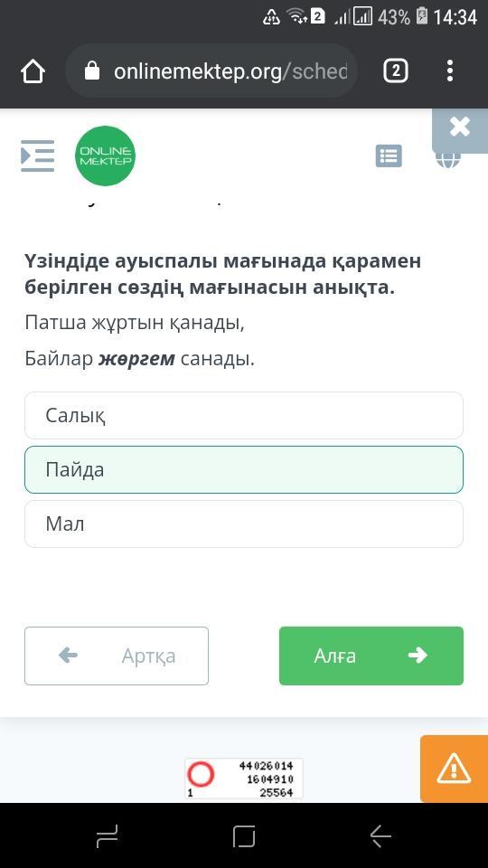Click the Online Mektep green logo
The width and height of the screenshot is (488, 868).
(x=105, y=156)
